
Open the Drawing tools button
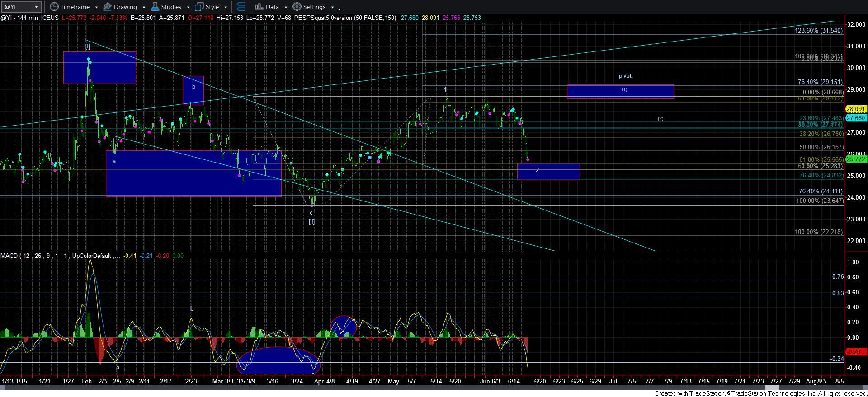[120, 7]
